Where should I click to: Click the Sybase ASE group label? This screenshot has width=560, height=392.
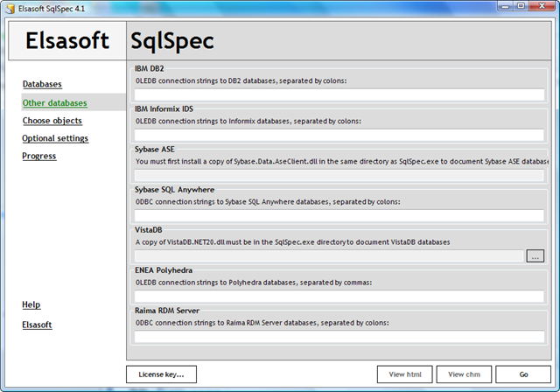pos(155,150)
